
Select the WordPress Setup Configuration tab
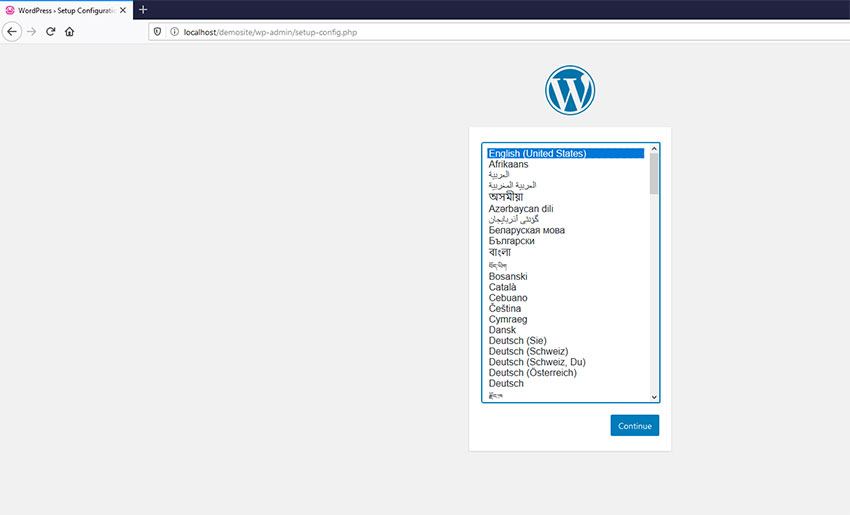pos(65,9)
